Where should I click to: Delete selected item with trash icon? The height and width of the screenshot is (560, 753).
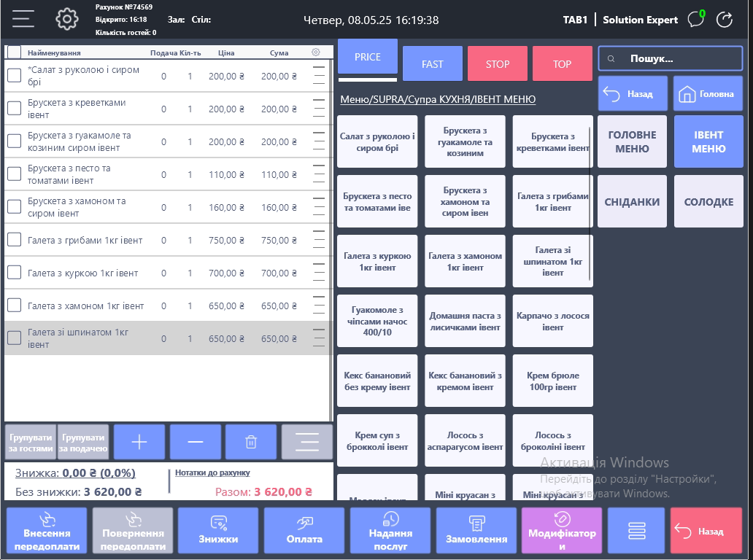tap(251, 441)
